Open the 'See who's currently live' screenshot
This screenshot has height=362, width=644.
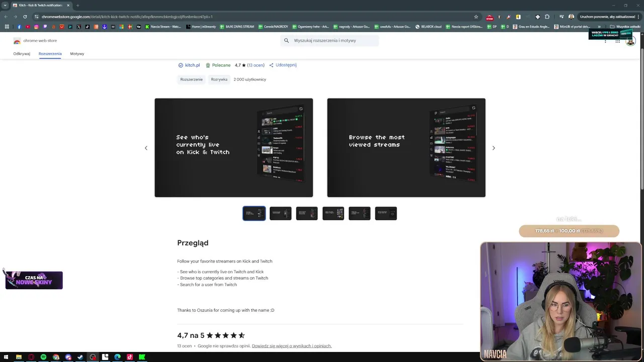tap(233, 148)
